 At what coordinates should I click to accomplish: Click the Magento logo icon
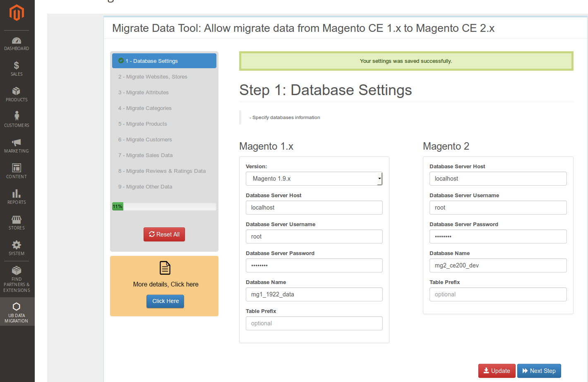tap(17, 12)
